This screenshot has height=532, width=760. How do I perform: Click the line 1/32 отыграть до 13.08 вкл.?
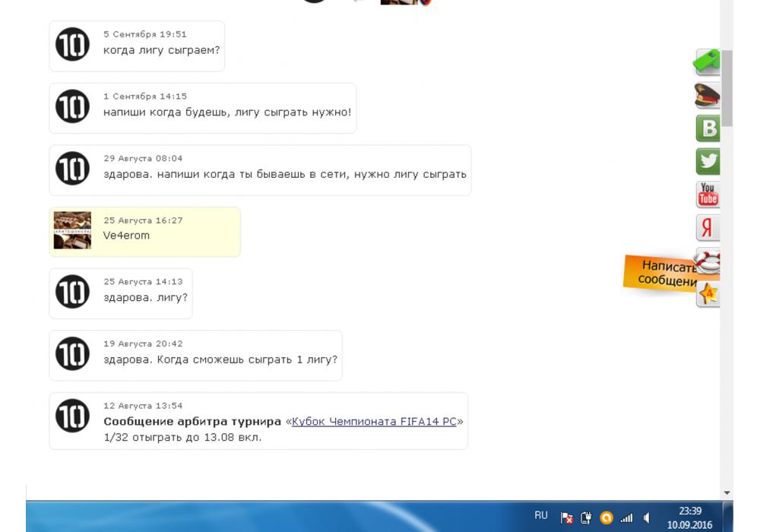coord(182,437)
